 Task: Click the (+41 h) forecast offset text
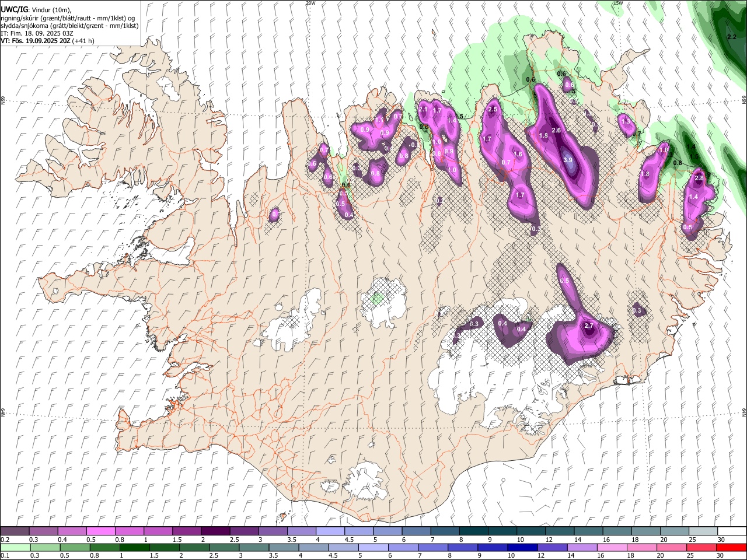click(83, 41)
